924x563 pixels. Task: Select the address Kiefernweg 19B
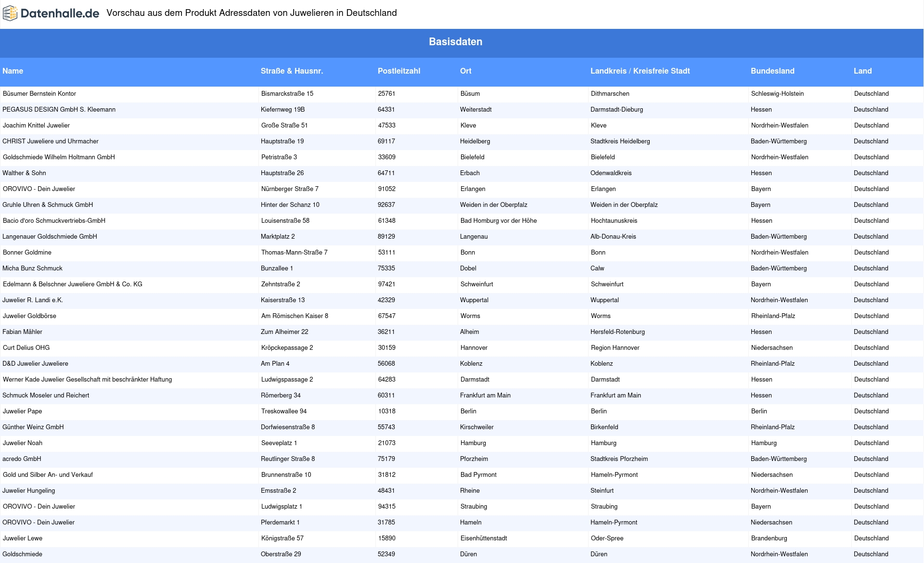(283, 110)
